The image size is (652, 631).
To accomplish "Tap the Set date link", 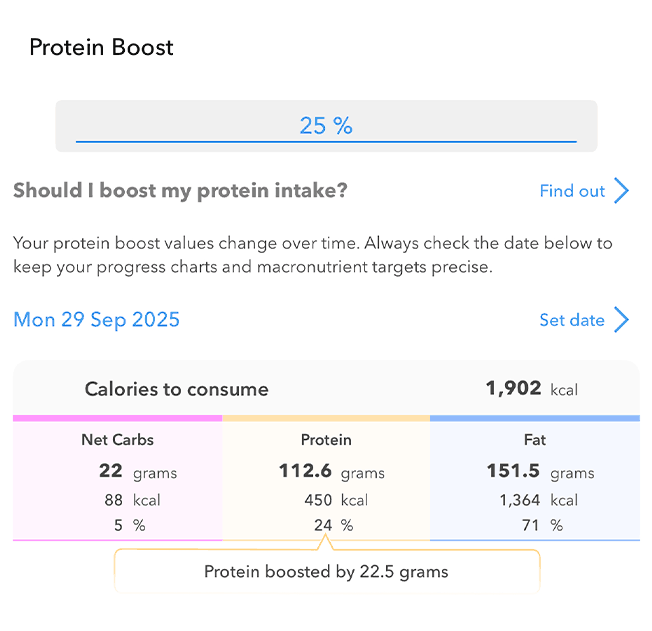I will point(572,320).
